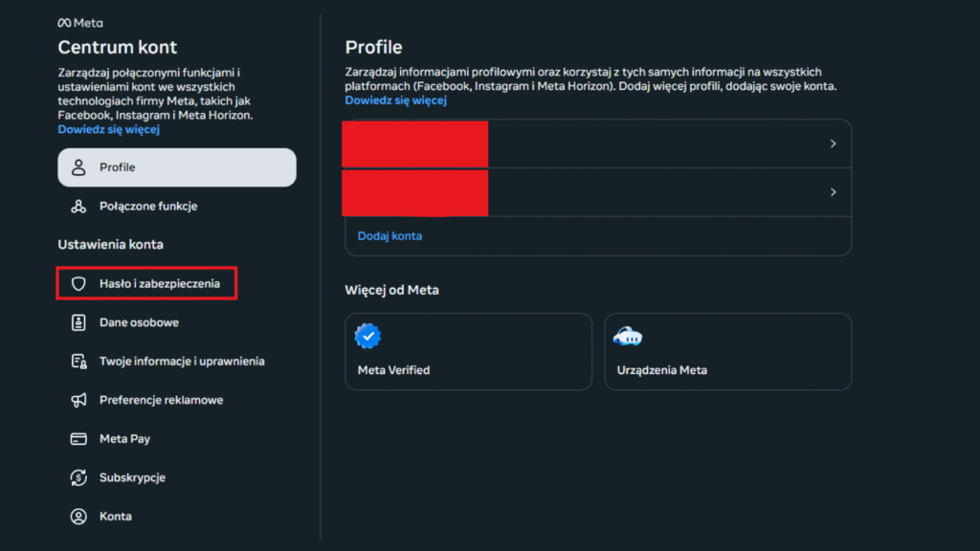The height and width of the screenshot is (551, 980).
Task: Click the Twoje informacje i uprawnienia document icon
Action: 78,361
